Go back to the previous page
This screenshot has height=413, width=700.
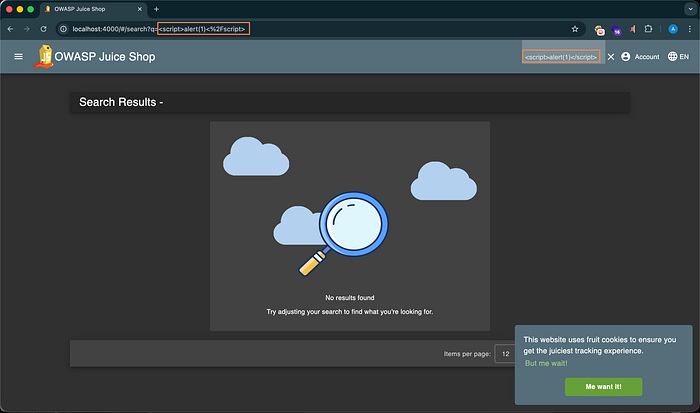pos(10,29)
